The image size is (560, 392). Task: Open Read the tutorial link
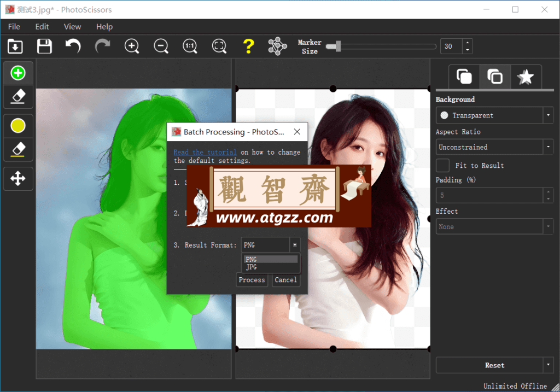[205, 152]
